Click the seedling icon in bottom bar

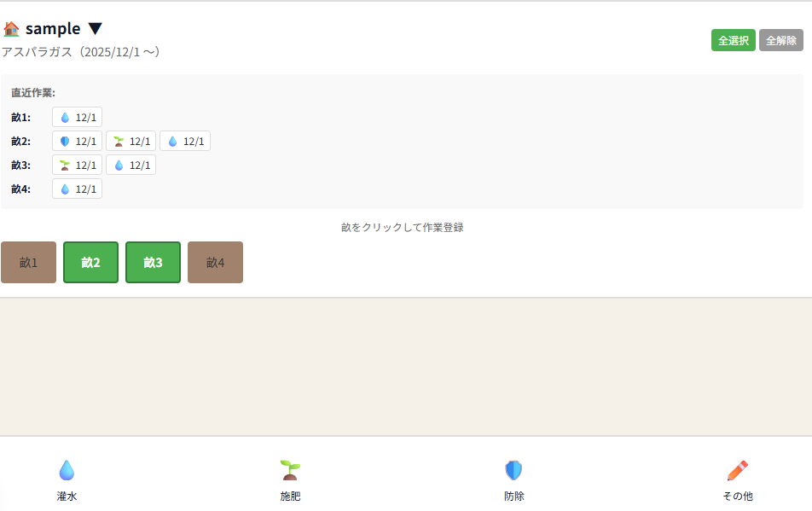290,470
